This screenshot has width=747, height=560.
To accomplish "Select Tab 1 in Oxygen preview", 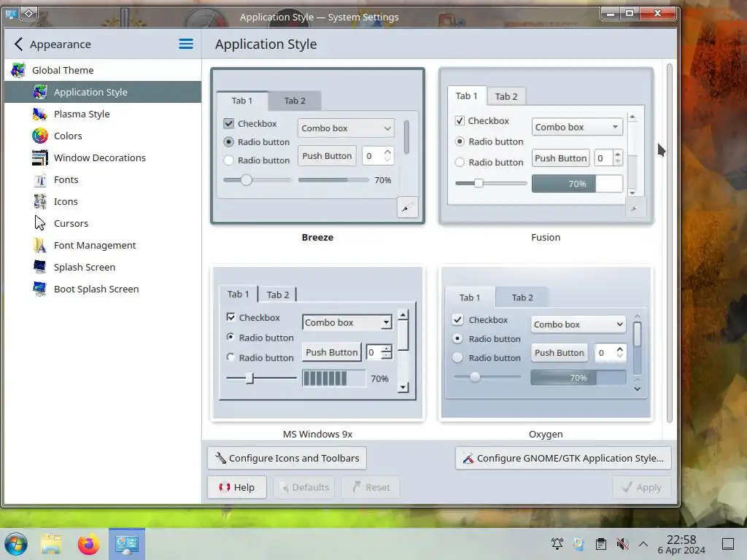I will tap(470, 297).
